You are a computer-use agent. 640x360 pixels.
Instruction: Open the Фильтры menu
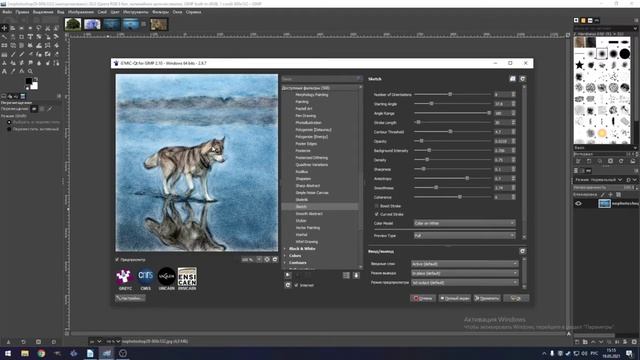click(x=160, y=12)
